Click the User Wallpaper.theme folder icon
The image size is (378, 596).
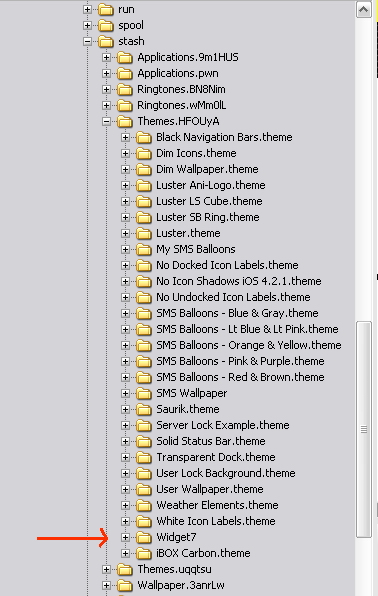[144, 489]
